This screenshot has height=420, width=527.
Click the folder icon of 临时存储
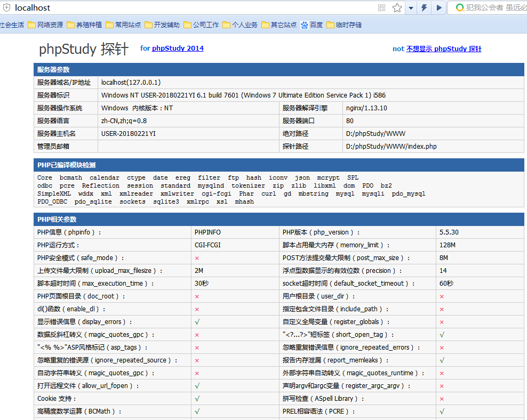[330, 25]
